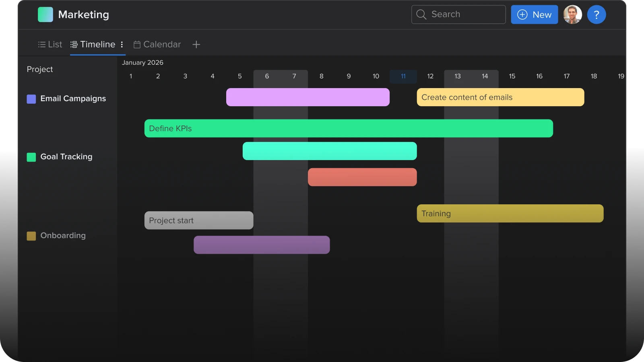The image size is (644, 362).
Task: Open the user profile avatar
Action: (x=572, y=15)
